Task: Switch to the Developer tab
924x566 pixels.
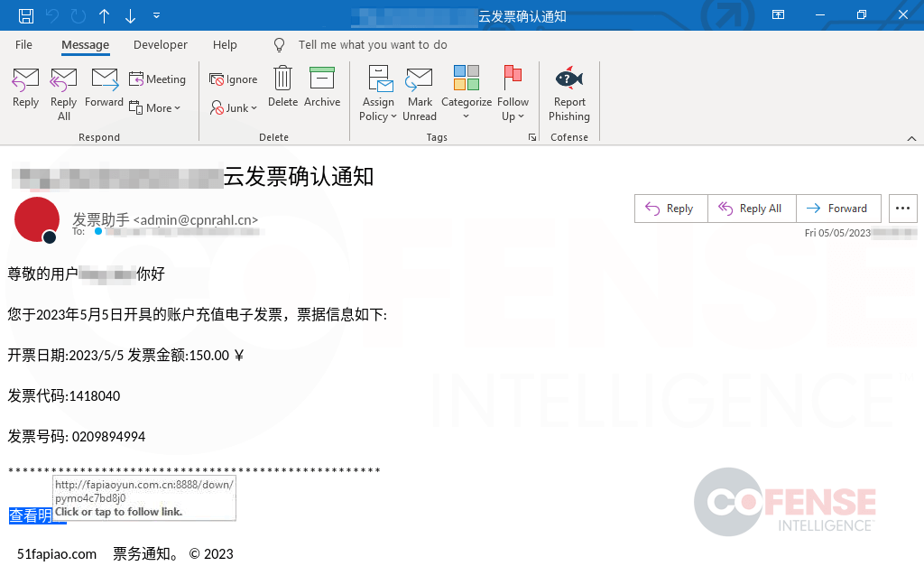Action: pos(160,44)
